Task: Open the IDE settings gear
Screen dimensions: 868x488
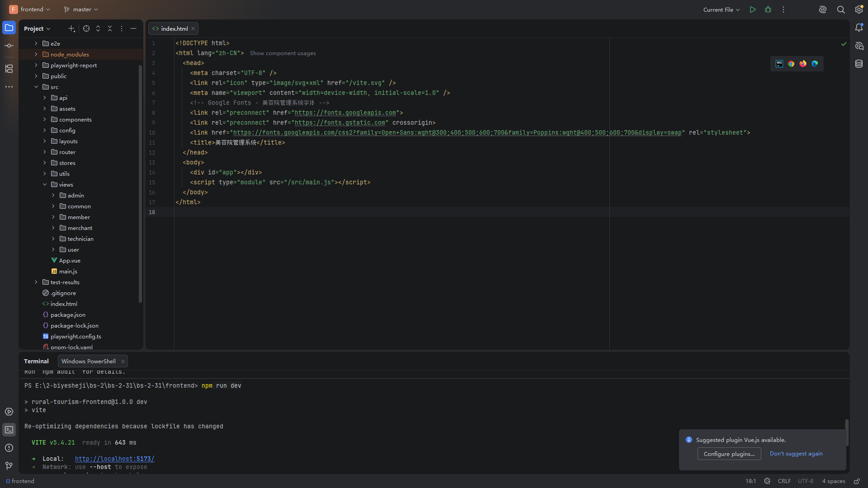Action: 859,9
